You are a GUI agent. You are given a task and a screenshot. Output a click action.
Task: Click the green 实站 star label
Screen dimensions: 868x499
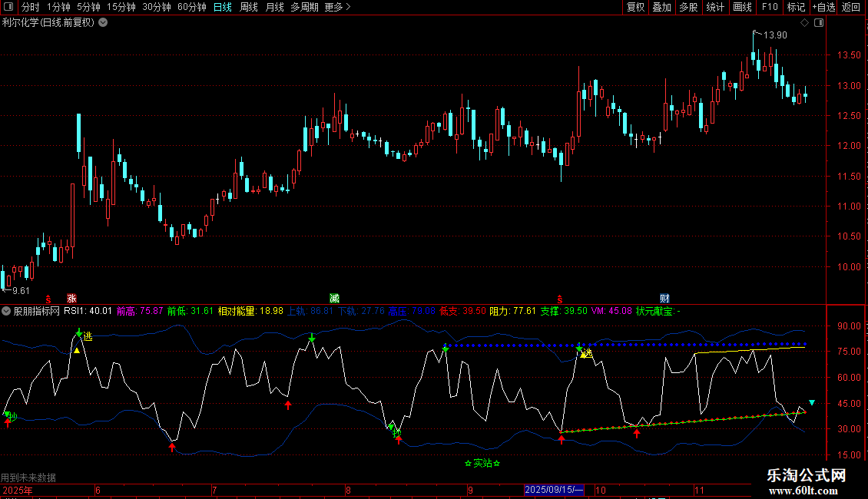pyautogui.click(x=482, y=463)
